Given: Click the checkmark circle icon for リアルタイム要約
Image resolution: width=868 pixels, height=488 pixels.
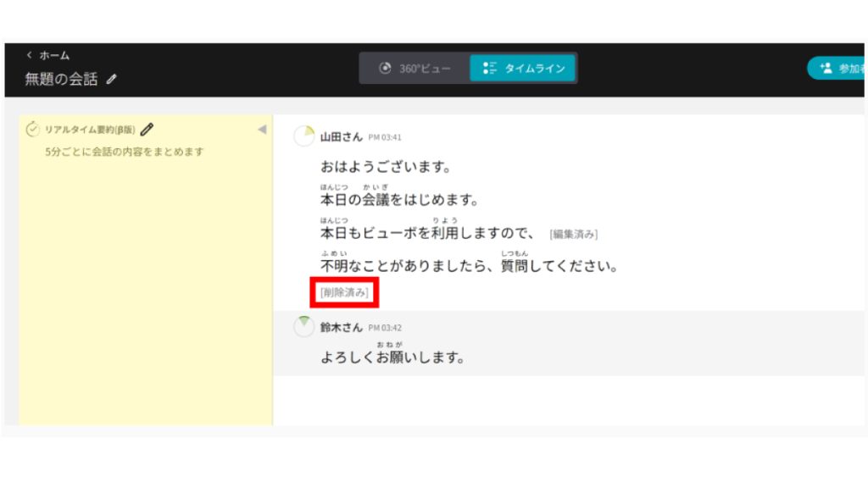Looking at the screenshot, I should pos(33,130).
